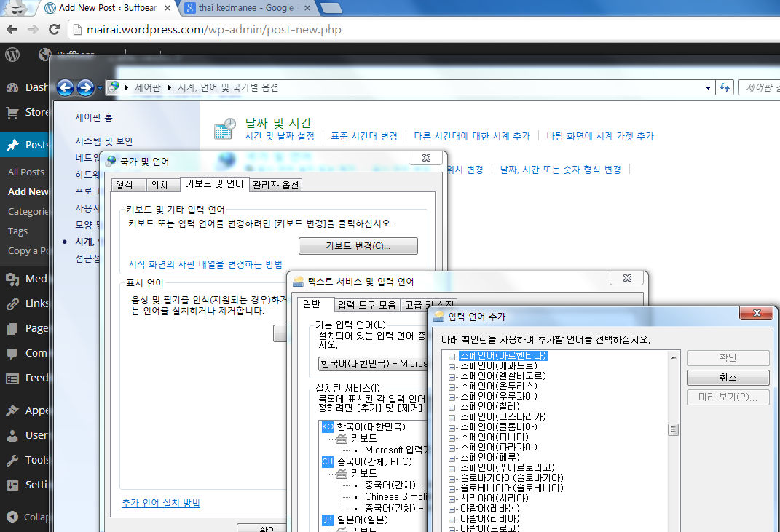This screenshot has width=780, height=532.
Task: Expand 스페인어(아르헨티나) tree node
Action: point(452,357)
